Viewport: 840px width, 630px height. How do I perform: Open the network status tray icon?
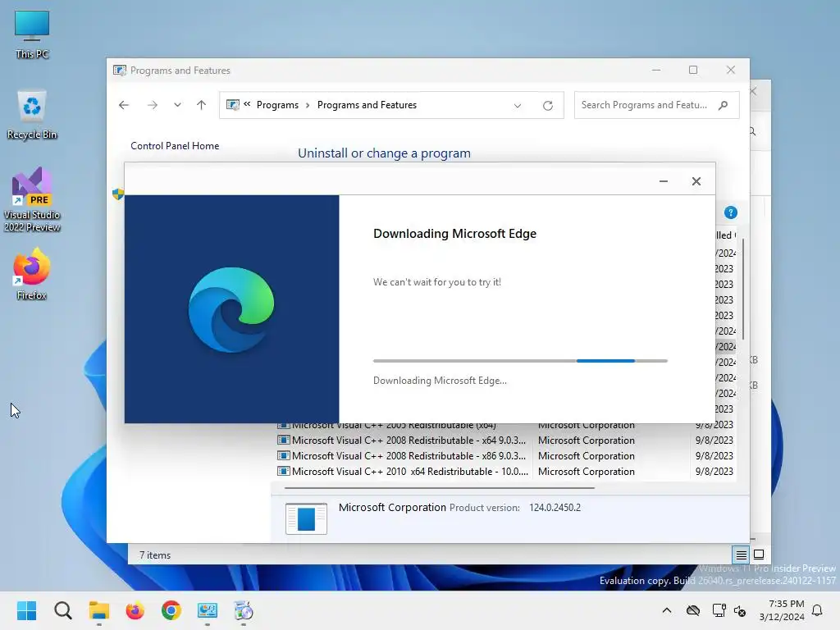coord(719,610)
